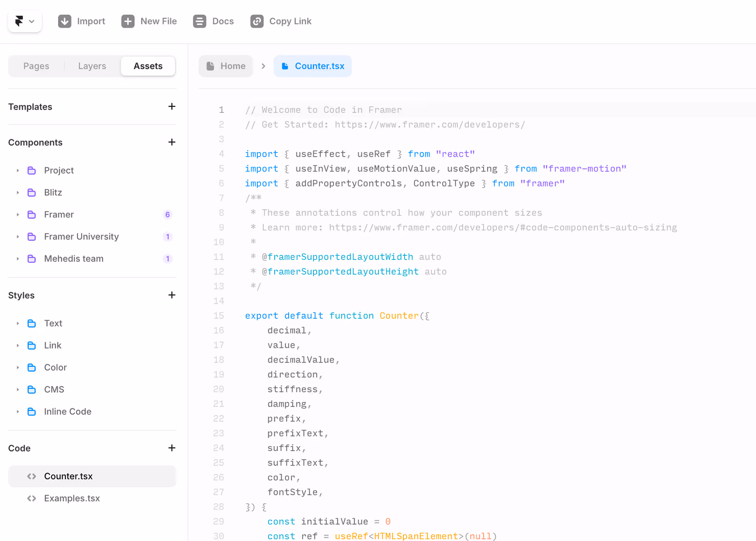Click the Docs document icon
This screenshot has width=756, height=541.
(200, 21)
